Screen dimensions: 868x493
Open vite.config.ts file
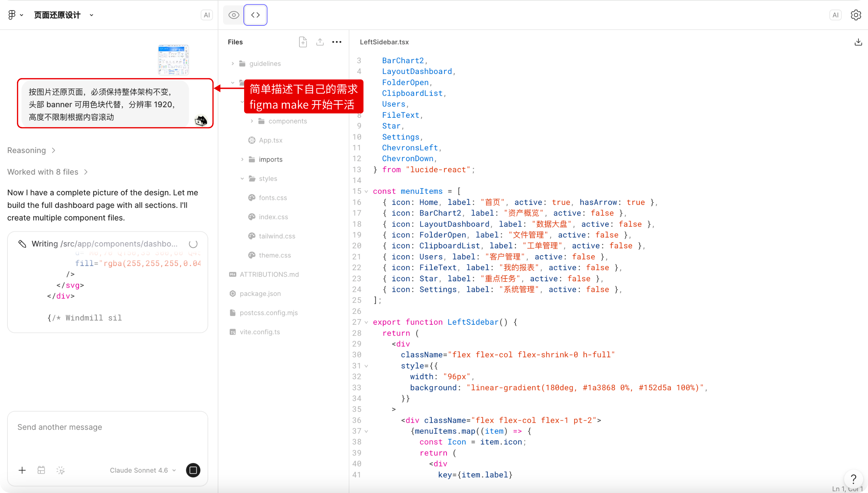[260, 332]
